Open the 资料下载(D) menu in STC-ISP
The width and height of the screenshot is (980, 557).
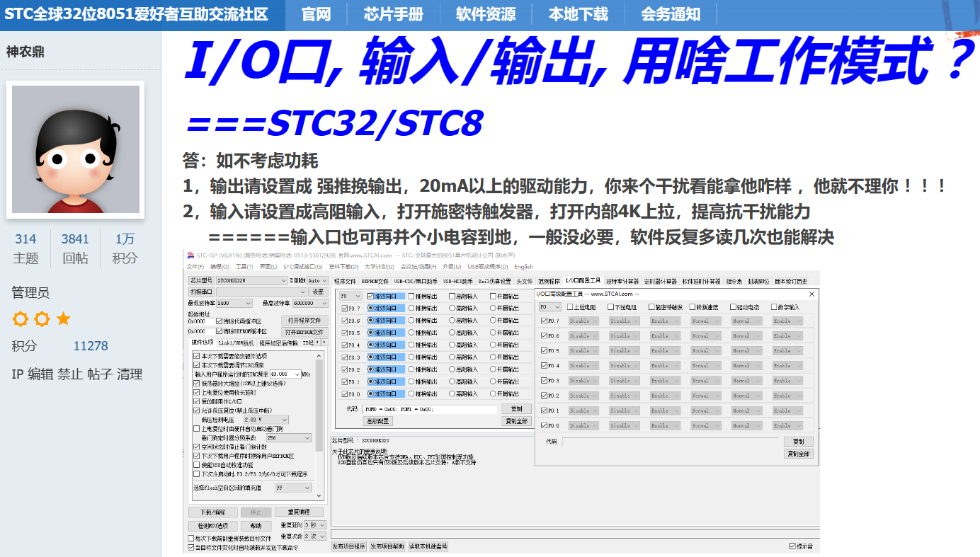pyautogui.click(x=343, y=267)
